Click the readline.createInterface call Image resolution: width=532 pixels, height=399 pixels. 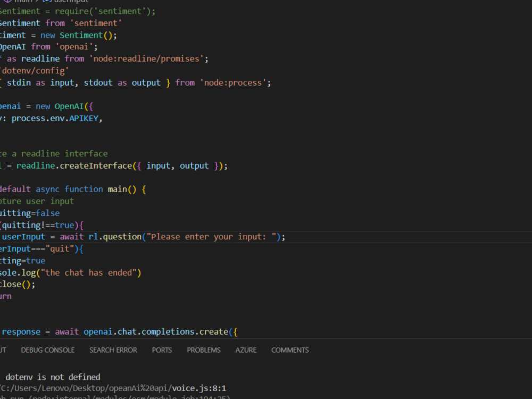[x=74, y=166]
